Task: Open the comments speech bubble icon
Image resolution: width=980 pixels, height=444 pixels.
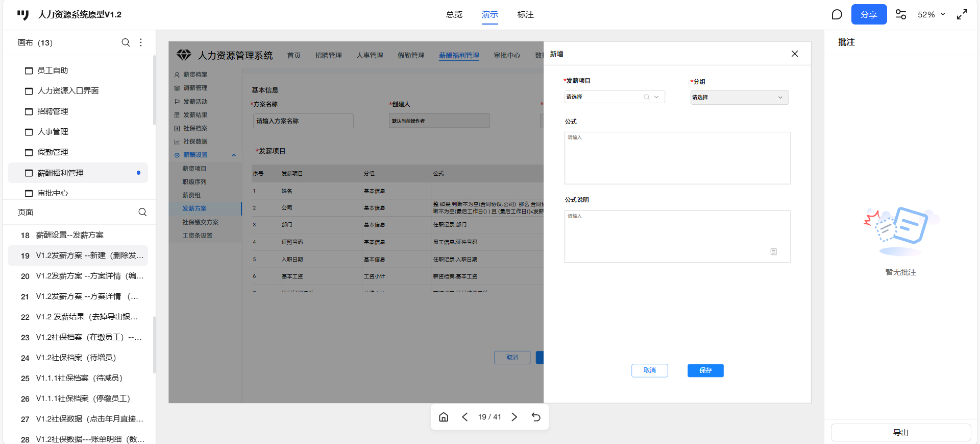Action: point(837,14)
